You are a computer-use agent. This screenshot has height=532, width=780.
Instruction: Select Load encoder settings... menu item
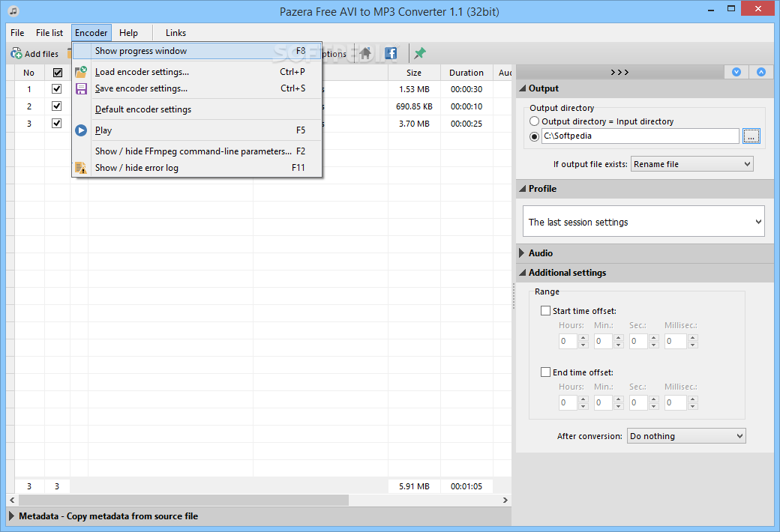pos(197,72)
